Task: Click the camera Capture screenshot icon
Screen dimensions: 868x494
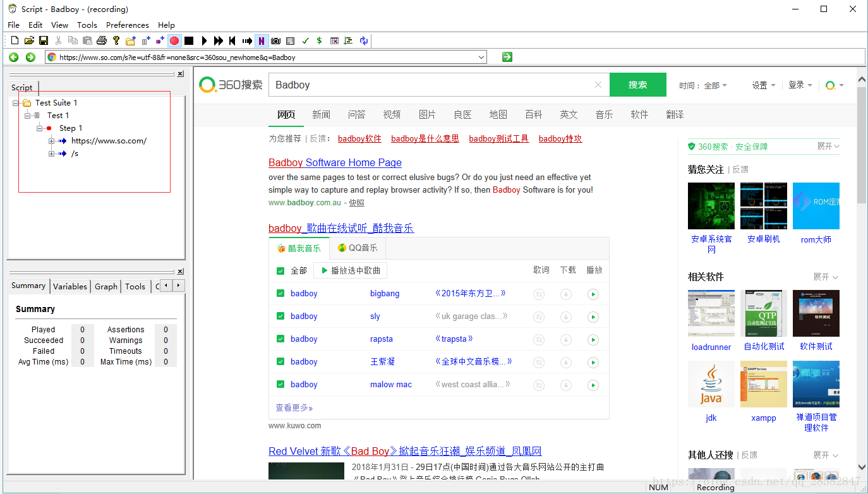Action: 275,40
